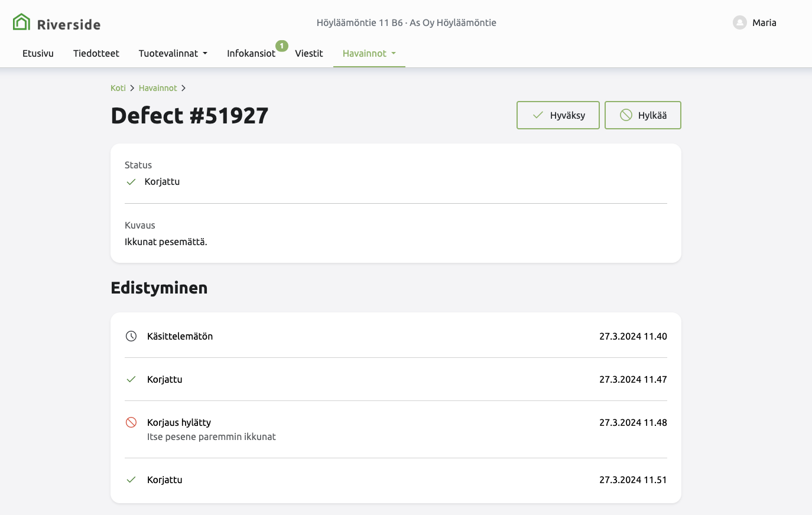Open the Infokansiot tab

pyautogui.click(x=251, y=53)
